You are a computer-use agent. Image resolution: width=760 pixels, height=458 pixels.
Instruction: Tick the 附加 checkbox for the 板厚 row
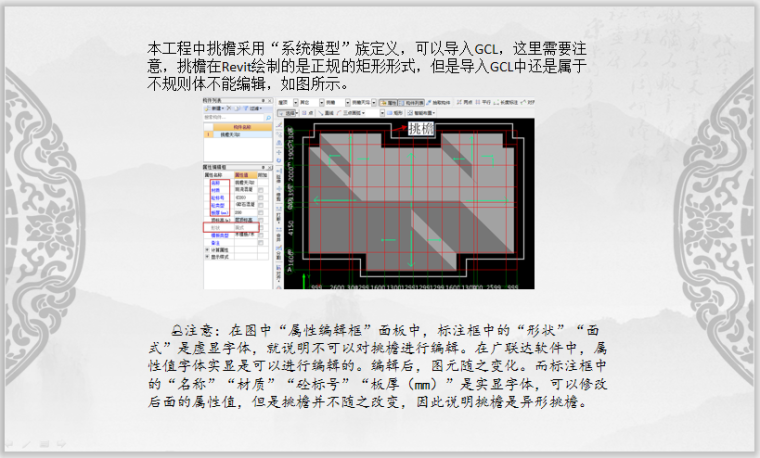pyautogui.click(x=261, y=212)
